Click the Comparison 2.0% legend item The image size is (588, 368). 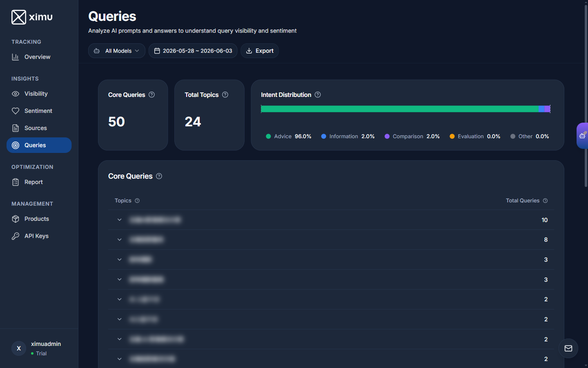tap(412, 136)
